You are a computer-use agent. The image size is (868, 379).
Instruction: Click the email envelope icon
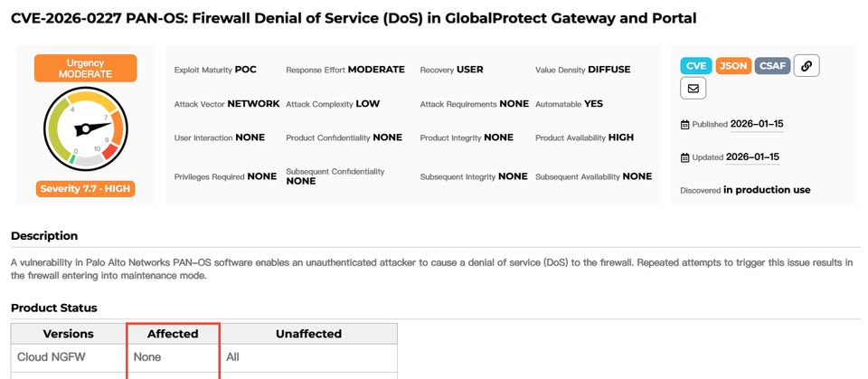pyautogui.click(x=693, y=89)
